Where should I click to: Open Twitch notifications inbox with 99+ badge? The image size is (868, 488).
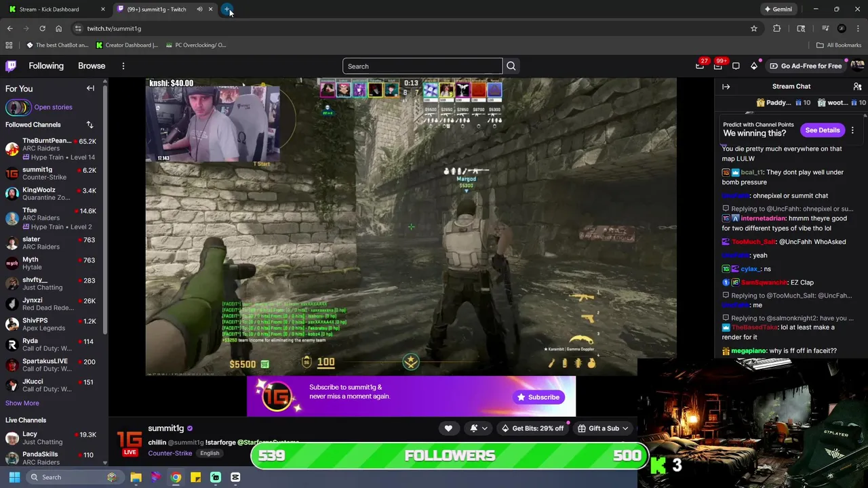(717, 66)
